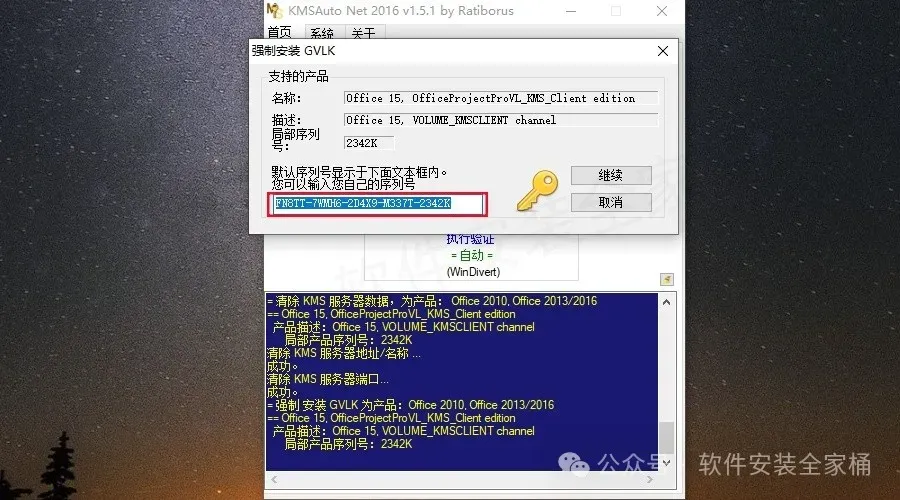Close the 强制安装 GVLK dialog

click(x=663, y=51)
